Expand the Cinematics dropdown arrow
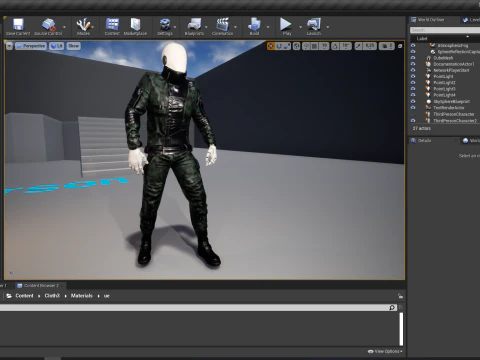This screenshot has height=360, width=480. point(235,27)
